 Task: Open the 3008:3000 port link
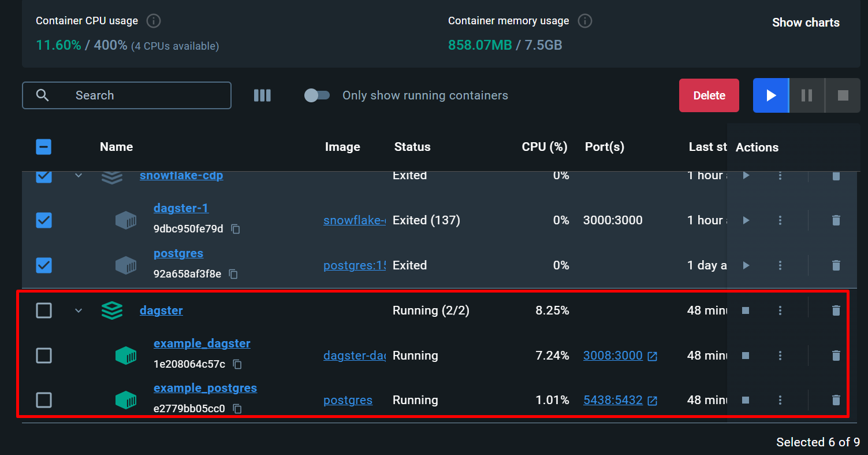(613, 356)
